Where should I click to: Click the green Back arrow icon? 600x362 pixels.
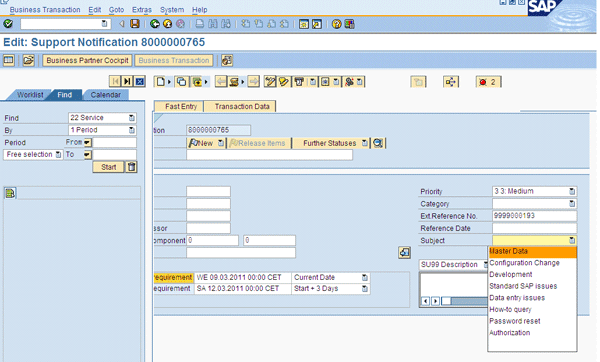155,24
